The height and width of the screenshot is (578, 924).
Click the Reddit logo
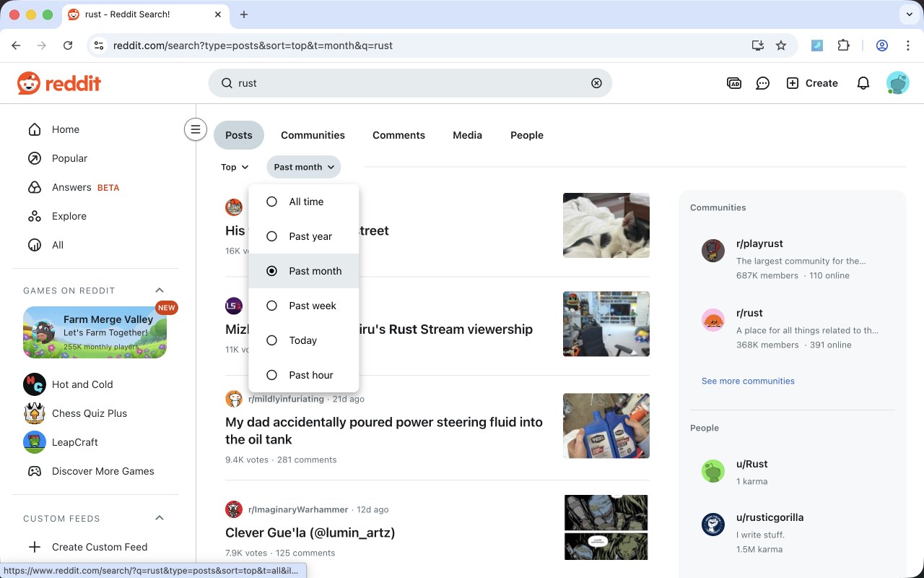[59, 83]
